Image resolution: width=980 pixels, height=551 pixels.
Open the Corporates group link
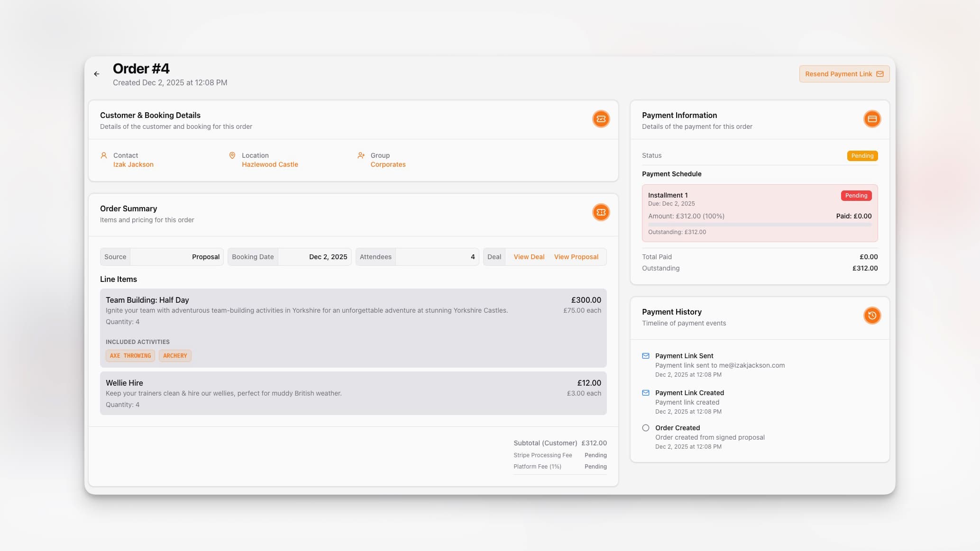tap(388, 164)
